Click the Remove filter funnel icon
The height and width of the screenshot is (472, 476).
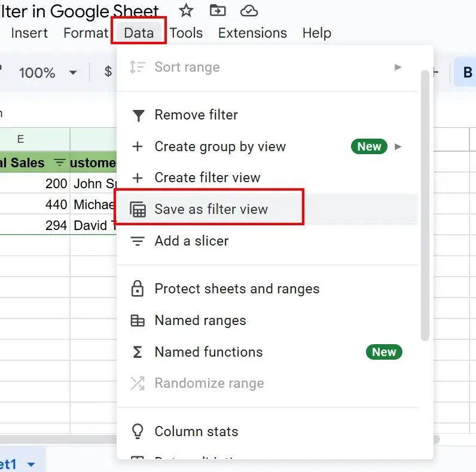(138, 115)
